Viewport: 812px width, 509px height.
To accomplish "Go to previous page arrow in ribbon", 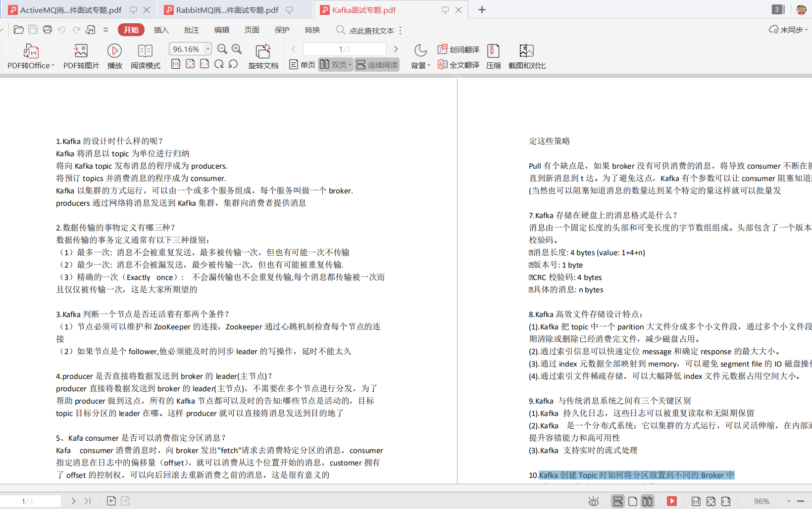I will (293, 49).
